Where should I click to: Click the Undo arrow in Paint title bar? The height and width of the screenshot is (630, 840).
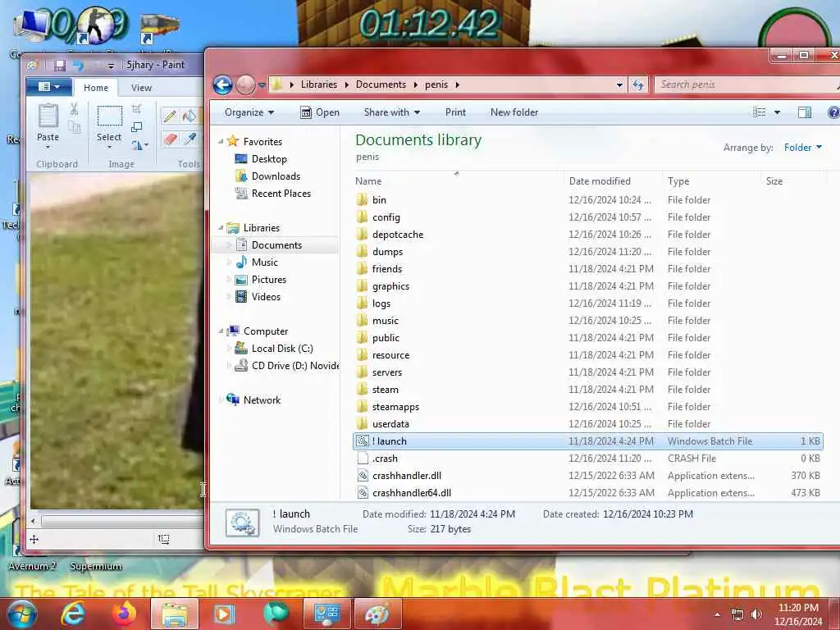tap(78, 66)
